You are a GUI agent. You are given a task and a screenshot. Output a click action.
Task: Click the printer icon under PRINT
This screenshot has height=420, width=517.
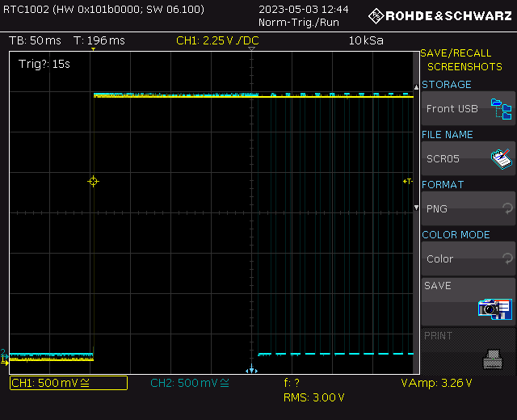(x=493, y=359)
